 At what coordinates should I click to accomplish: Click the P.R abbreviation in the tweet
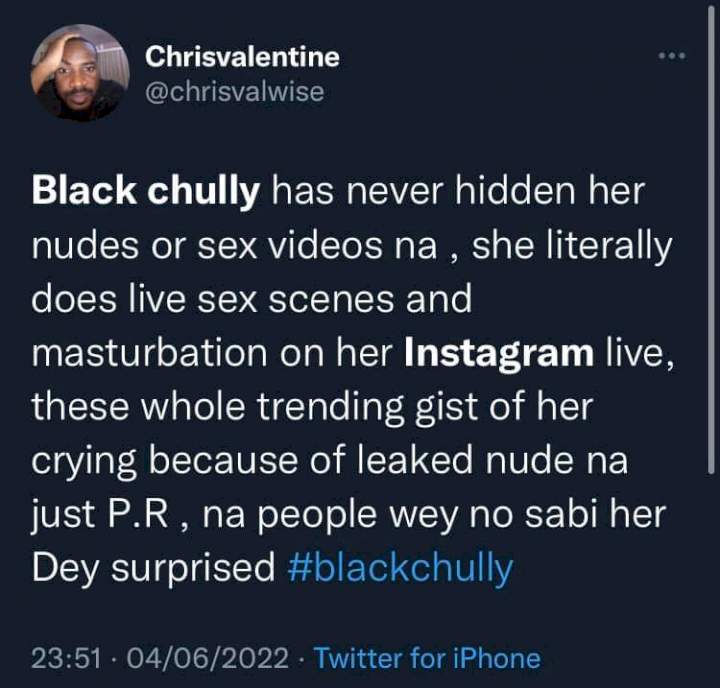138,514
